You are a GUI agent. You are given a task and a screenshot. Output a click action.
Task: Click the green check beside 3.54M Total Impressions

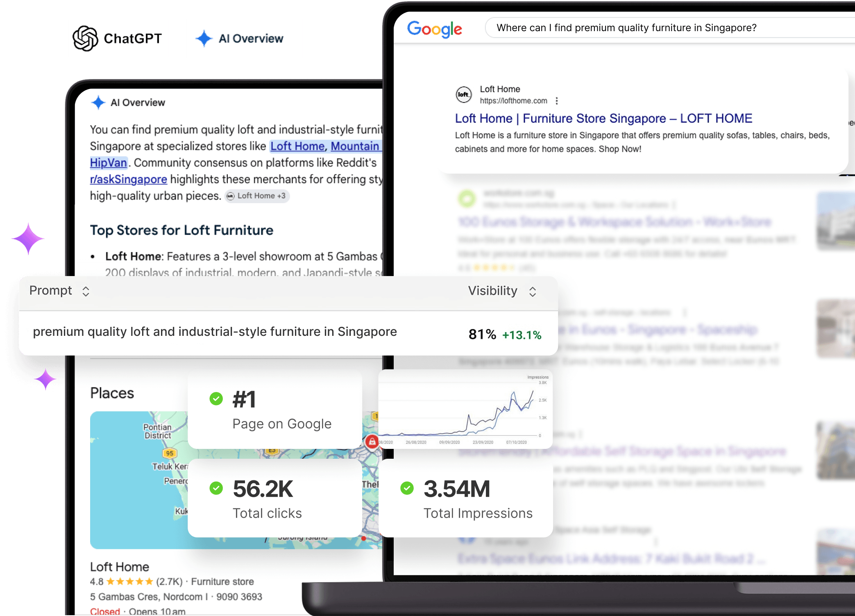tap(407, 488)
